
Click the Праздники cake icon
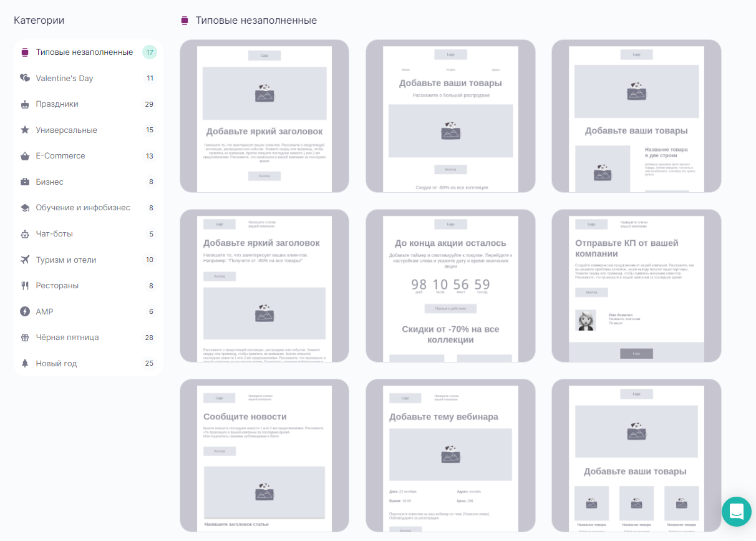(x=25, y=104)
